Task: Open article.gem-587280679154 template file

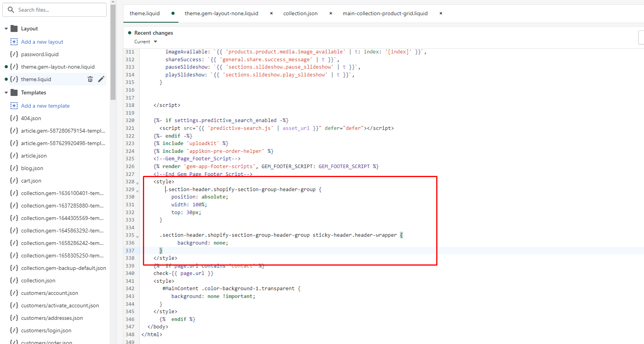Action: [x=63, y=131]
